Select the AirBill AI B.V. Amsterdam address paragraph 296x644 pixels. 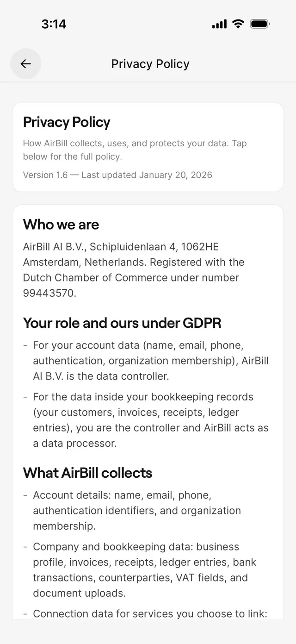(134, 270)
